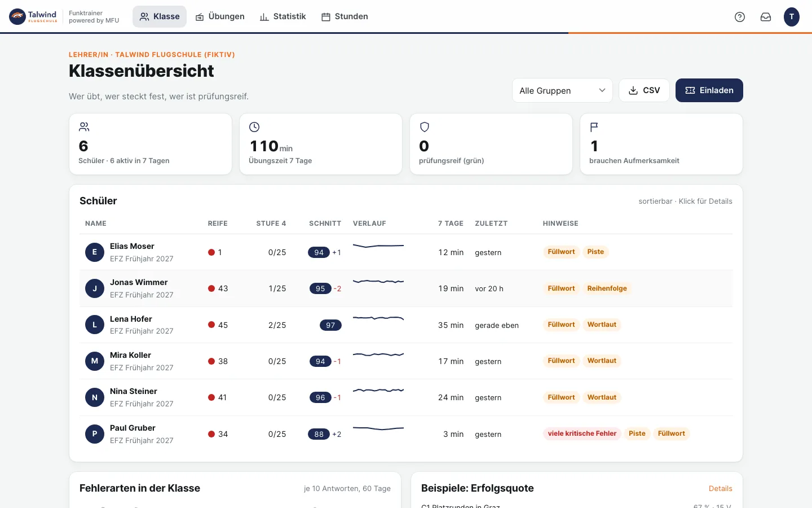Click Lena Hofer's score badge 97
The height and width of the screenshot is (508, 812).
coord(330,325)
